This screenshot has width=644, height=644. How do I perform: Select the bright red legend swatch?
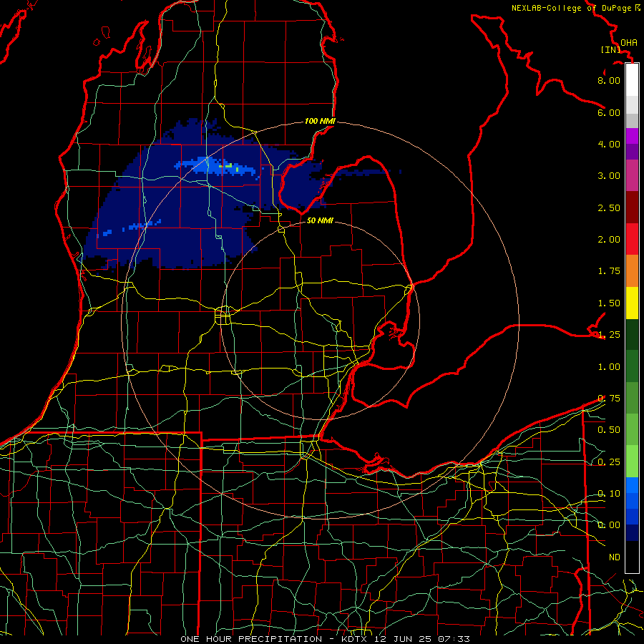tap(632, 239)
